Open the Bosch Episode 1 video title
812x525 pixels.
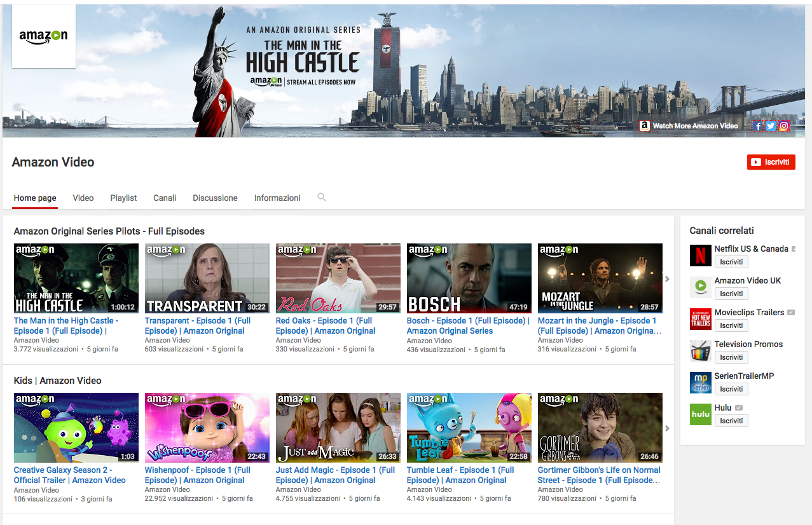tap(467, 325)
